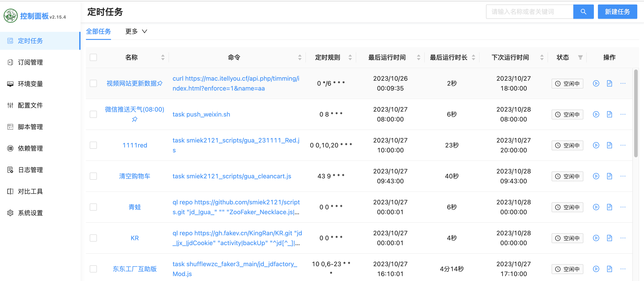The image size is (644, 281).
Task: Expand the 更多 dropdown
Action: 136,31
